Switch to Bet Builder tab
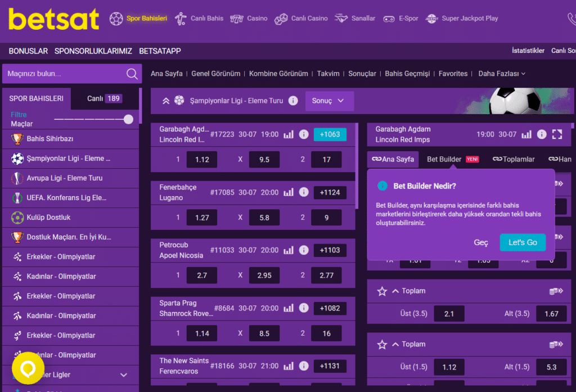 point(453,160)
